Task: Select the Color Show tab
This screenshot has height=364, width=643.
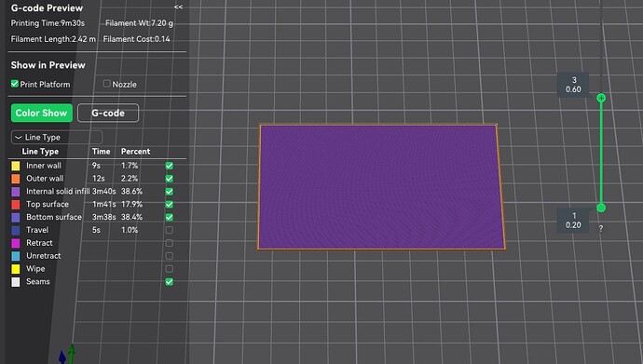Action: click(x=41, y=113)
